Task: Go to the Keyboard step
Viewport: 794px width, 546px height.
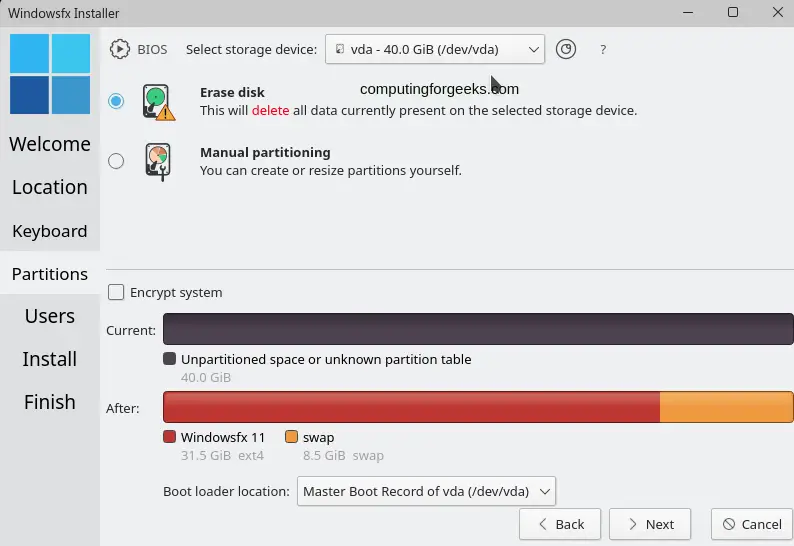Action: [50, 231]
